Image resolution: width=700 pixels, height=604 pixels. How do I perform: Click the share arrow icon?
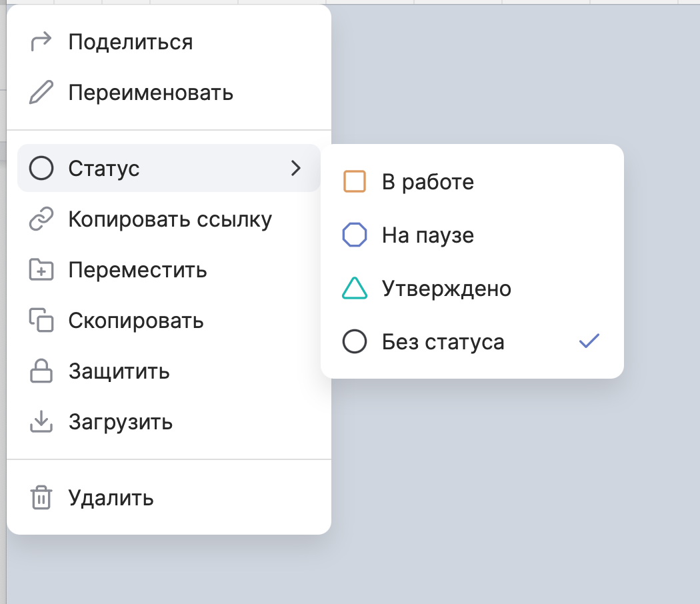[x=41, y=42]
